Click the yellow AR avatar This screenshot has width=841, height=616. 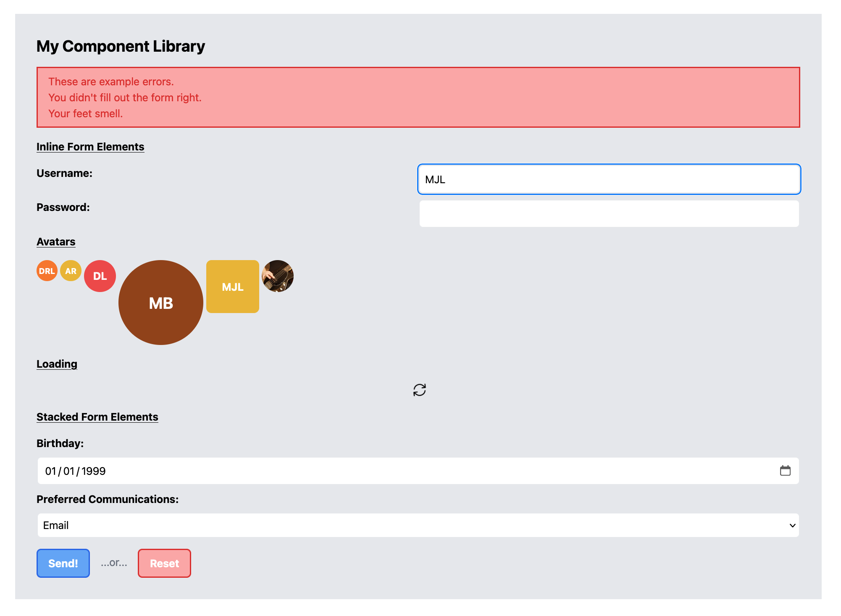(x=71, y=271)
